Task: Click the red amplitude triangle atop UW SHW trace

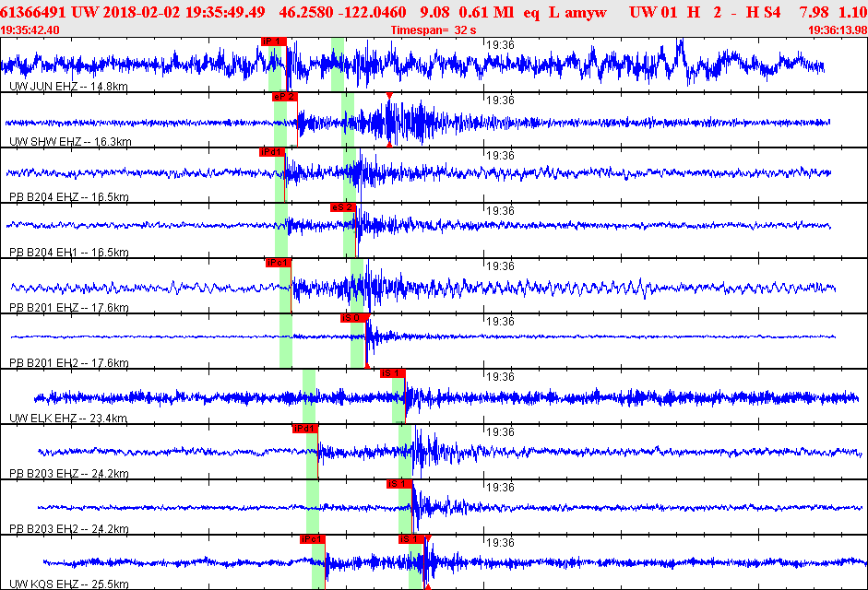Action: pyautogui.click(x=389, y=96)
